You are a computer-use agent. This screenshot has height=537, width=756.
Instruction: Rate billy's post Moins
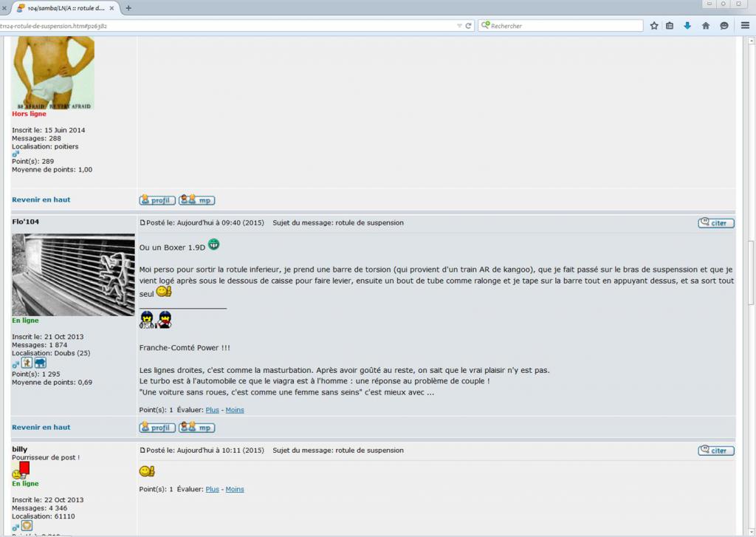click(235, 489)
